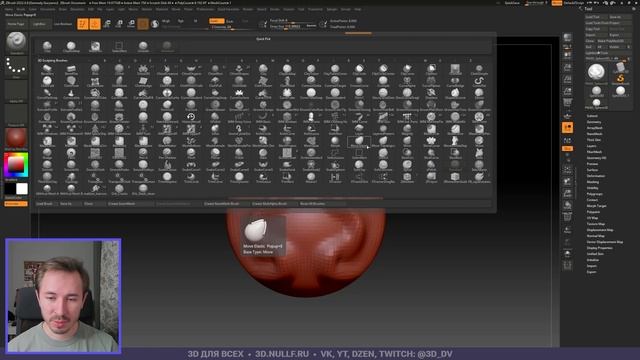
Task: Select the TrimDynamic brush
Action: coord(239,178)
